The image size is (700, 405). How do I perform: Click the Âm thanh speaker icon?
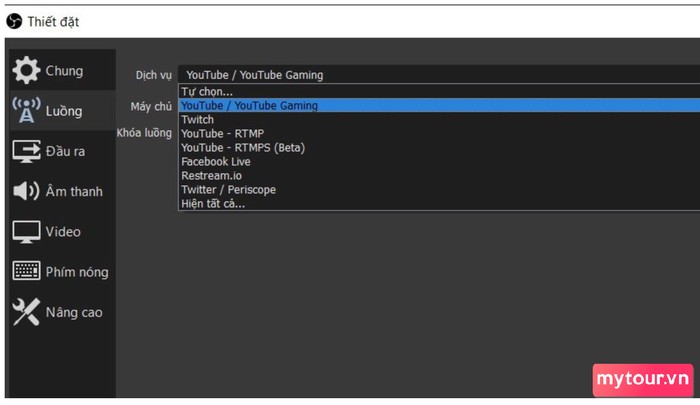[26, 191]
